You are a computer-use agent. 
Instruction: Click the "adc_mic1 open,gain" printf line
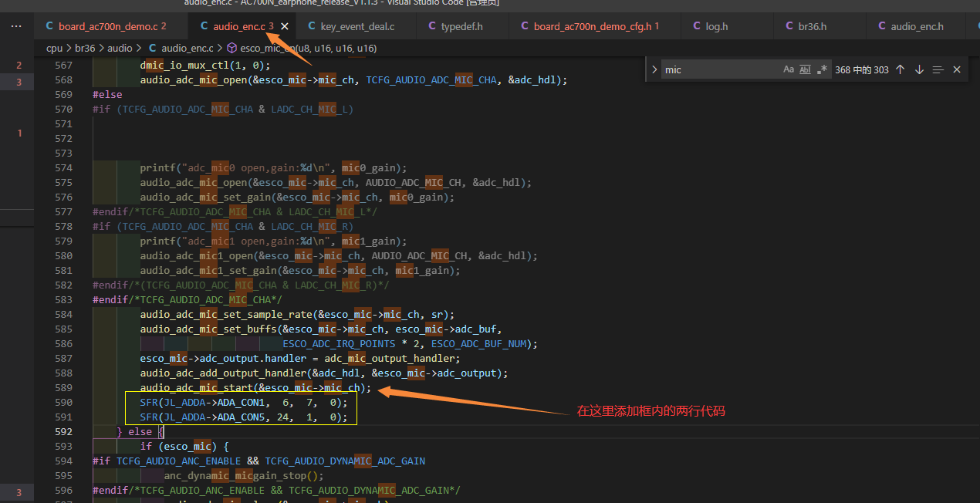[273, 241]
